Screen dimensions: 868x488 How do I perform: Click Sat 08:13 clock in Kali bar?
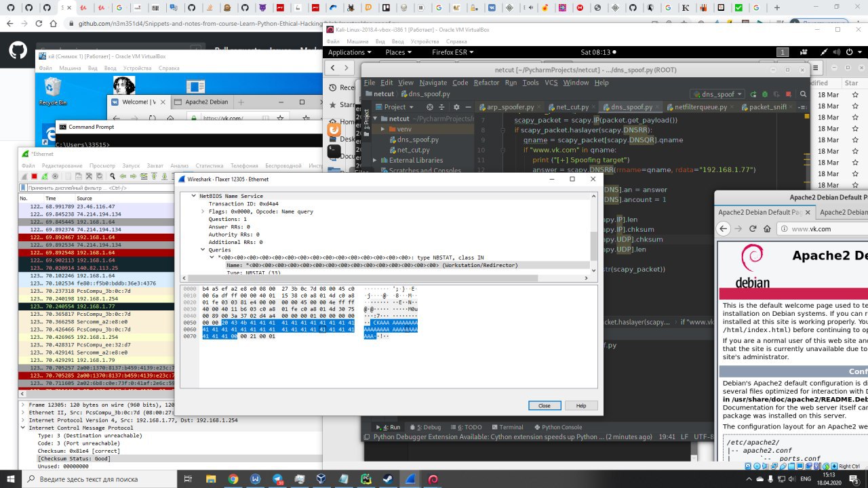(x=595, y=52)
